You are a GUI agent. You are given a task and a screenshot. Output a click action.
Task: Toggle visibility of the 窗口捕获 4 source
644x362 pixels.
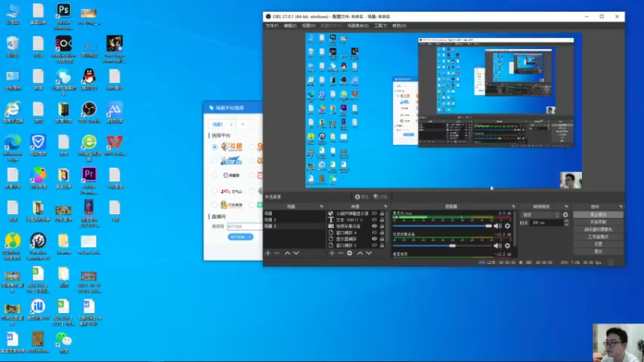[374, 232]
